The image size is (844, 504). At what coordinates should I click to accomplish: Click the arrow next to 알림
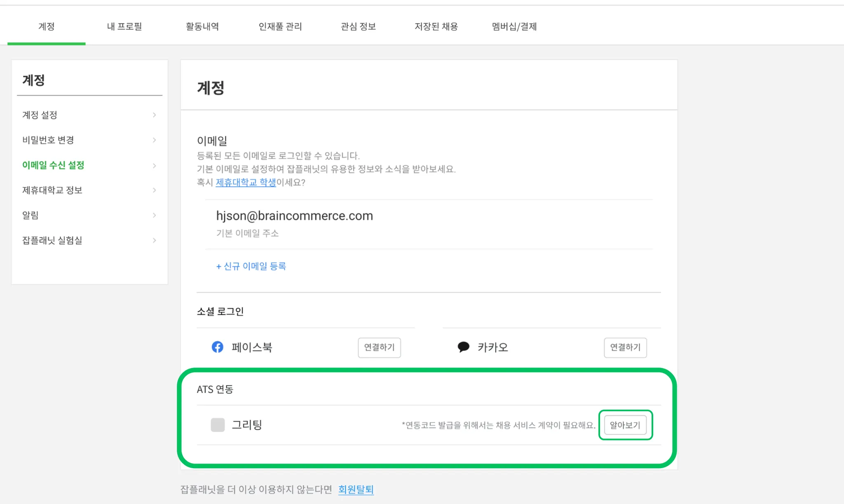(x=154, y=215)
